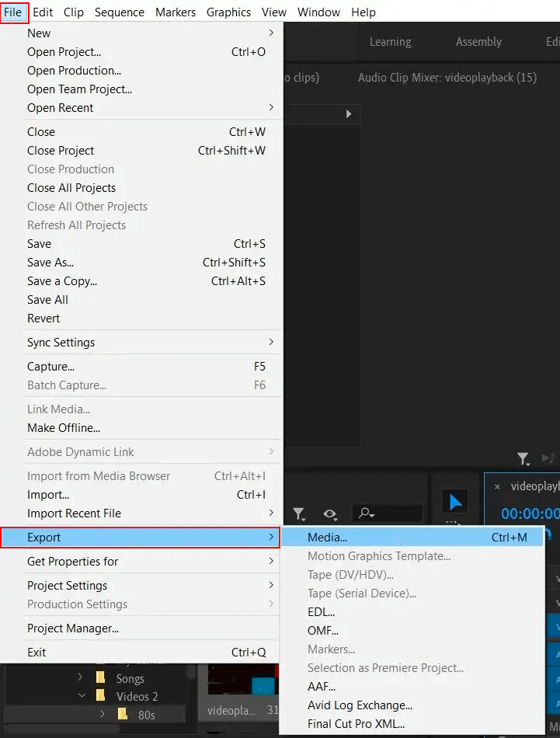Image resolution: width=560 pixels, height=738 pixels.
Task: Open the Clip menu
Action: point(74,12)
